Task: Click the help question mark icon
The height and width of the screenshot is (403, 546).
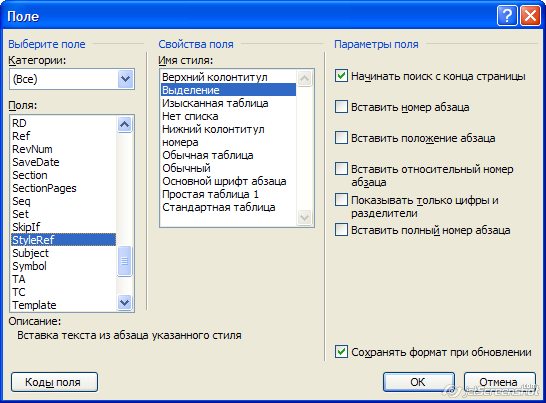Action: [x=507, y=16]
